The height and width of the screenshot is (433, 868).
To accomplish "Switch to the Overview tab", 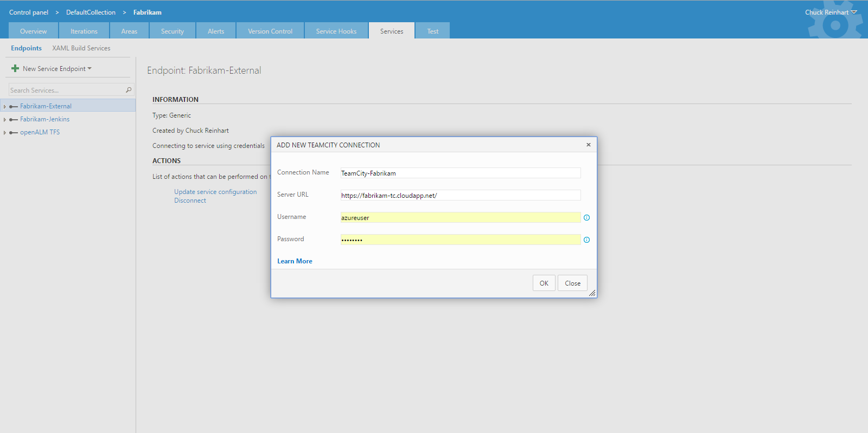I will point(34,31).
